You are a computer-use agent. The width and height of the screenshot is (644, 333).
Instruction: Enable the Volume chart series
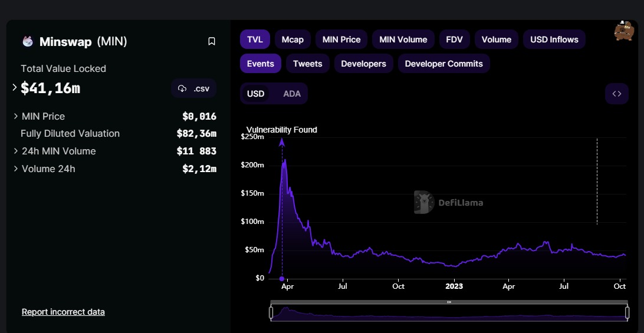point(496,39)
